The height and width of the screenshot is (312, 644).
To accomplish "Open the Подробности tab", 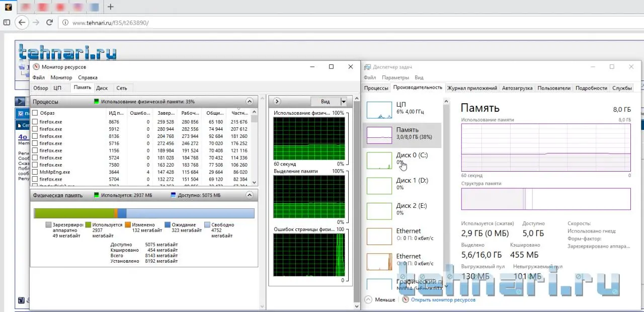I will pos(591,88).
